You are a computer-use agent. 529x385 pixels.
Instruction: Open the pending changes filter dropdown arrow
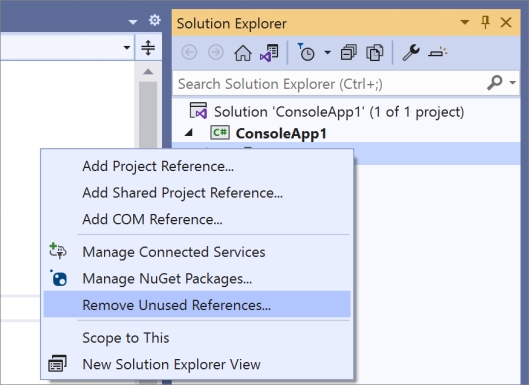[x=327, y=53]
